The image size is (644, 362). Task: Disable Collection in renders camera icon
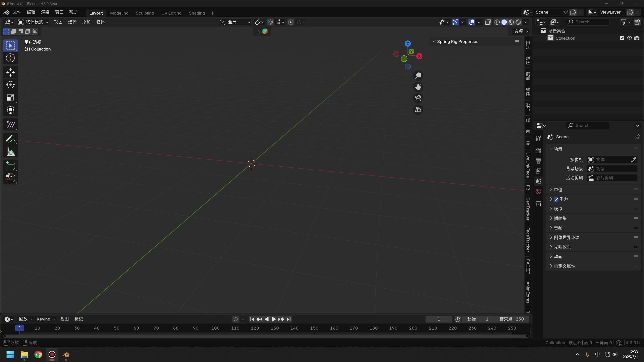click(x=637, y=38)
